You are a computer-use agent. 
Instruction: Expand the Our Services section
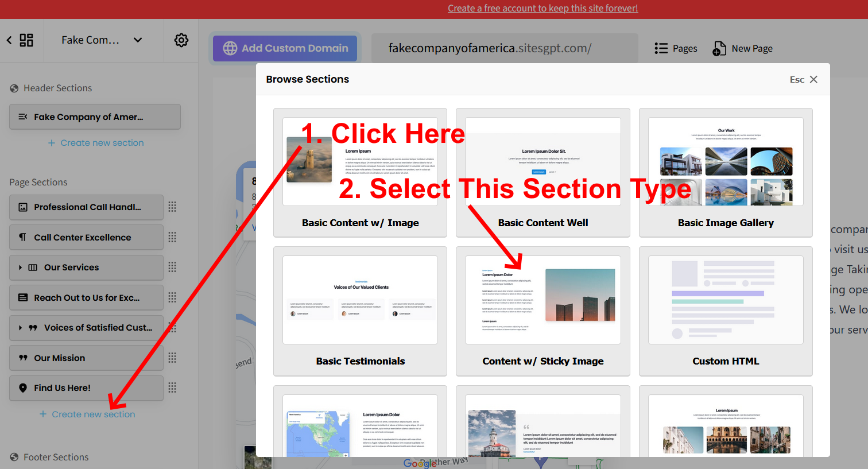[21, 268]
